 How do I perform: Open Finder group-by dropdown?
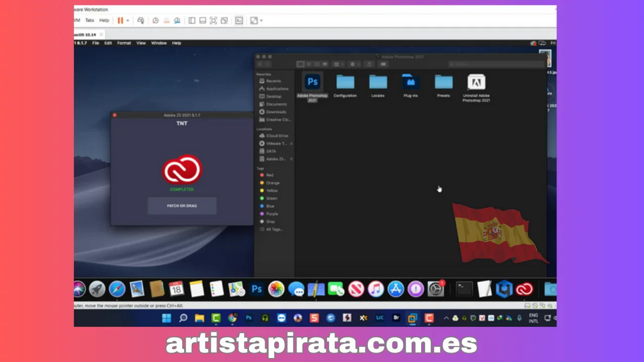click(x=338, y=64)
